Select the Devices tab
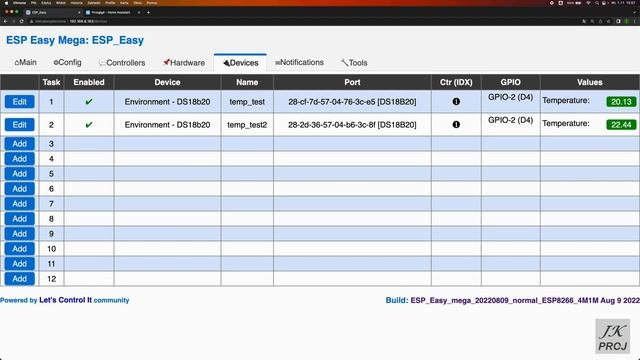The height and width of the screenshot is (360, 640). (x=240, y=63)
